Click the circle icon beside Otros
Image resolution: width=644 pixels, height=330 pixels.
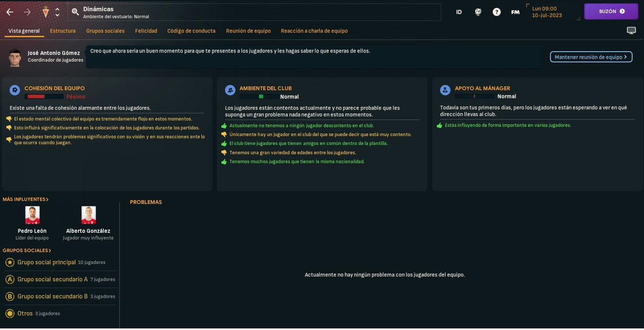point(10,313)
